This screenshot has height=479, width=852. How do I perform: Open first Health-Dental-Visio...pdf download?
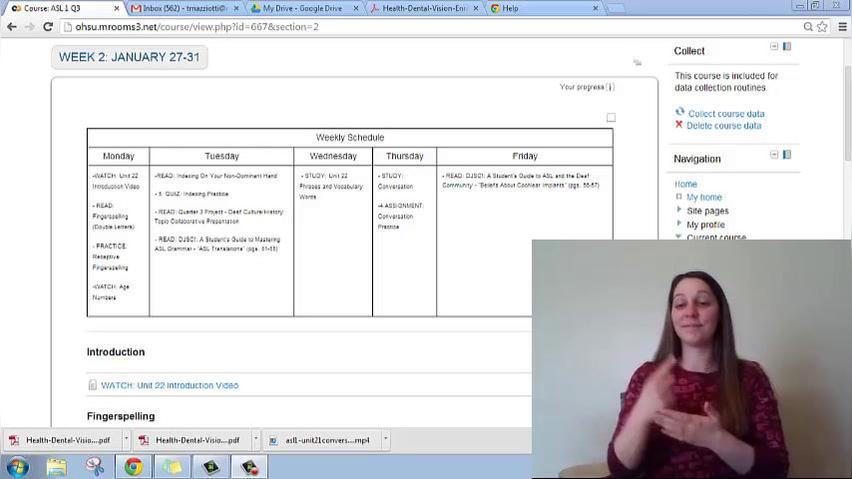tap(64, 440)
